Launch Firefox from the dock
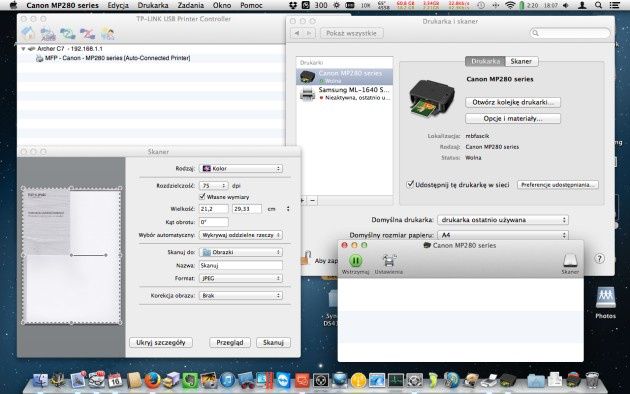The image size is (630, 394). pyautogui.click(x=152, y=380)
